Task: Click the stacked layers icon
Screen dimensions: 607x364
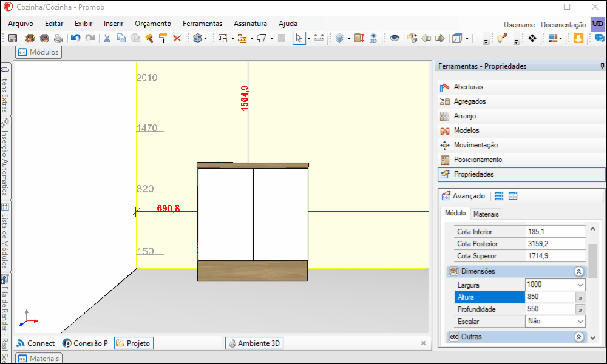Action: coord(339,38)
